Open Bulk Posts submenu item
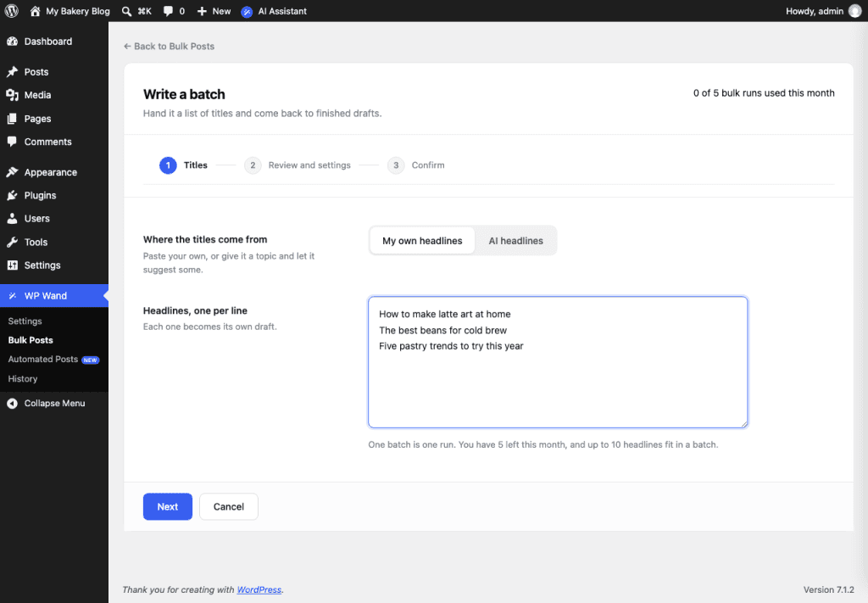Screen dimensions: 868x603 [x=31, y=340]
